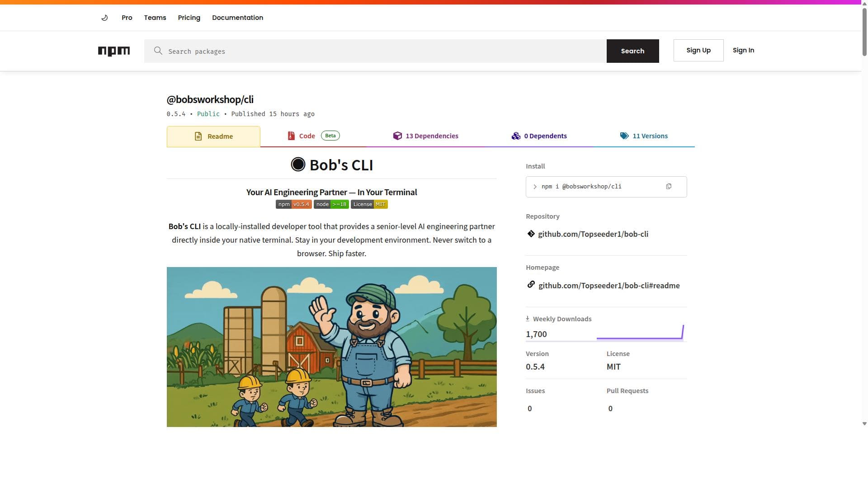868x488 pixels.
Task: Open the github.com/Topseeder1/bob-cli repository link
Action: pyautogui.click(x=593, y=234)
